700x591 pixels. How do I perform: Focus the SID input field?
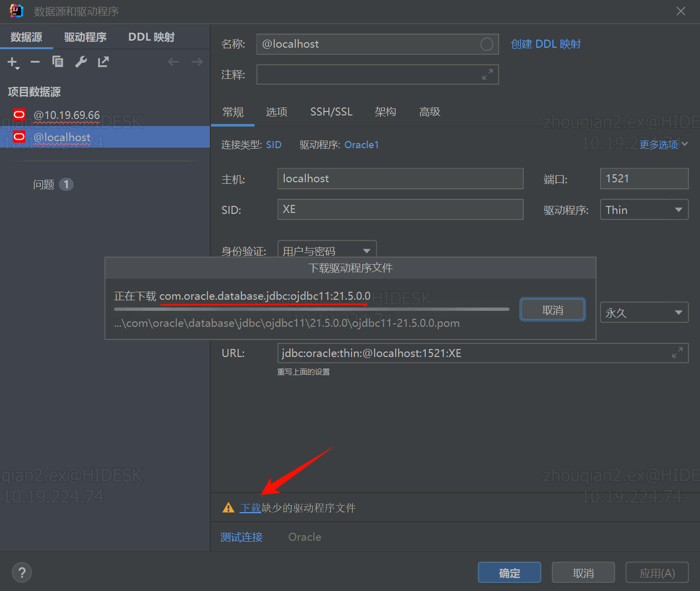click(x=400, y=209)
